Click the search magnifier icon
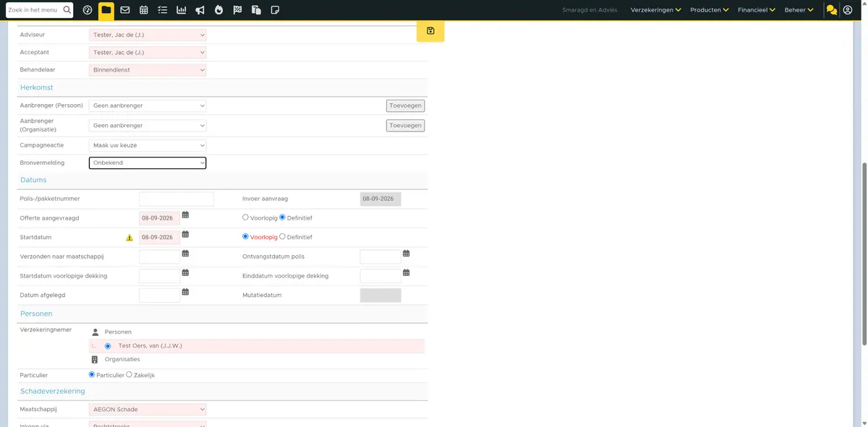 (67, 10)
